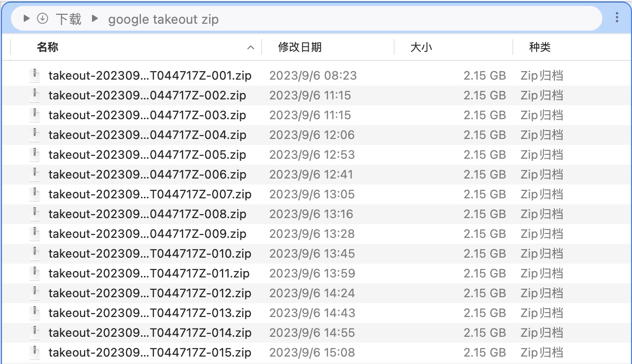Click the zip icon of takeout 015.zip
632x364 pixels.
(x=35, y=352)
